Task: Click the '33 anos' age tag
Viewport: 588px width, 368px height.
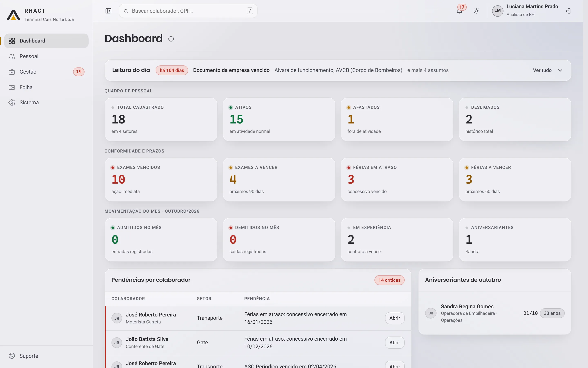Action: 552,313
